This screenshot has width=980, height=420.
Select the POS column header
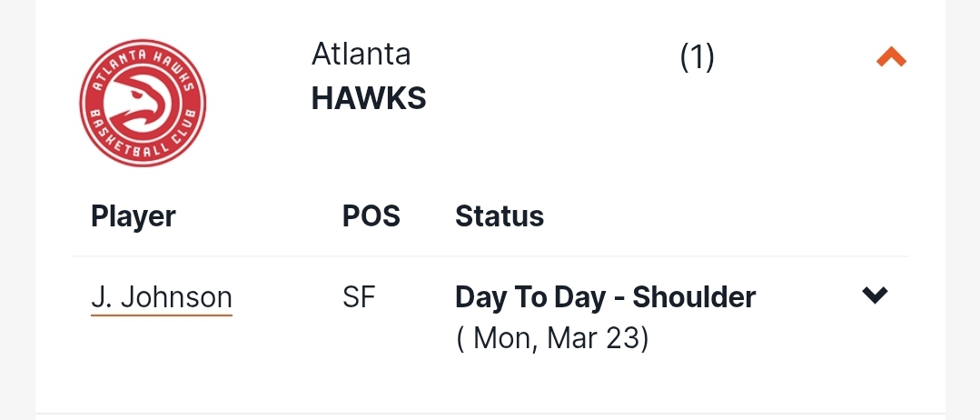click(x=371, y=216)
